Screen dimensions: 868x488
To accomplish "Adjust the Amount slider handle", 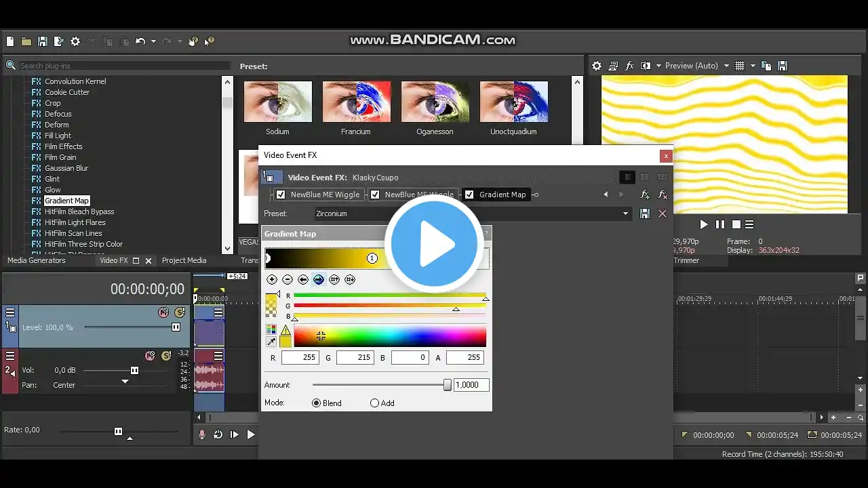I will (448, 385).
